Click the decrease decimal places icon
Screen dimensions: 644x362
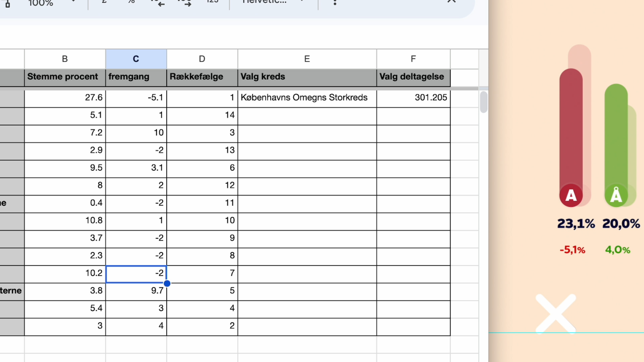pos(158,3)
